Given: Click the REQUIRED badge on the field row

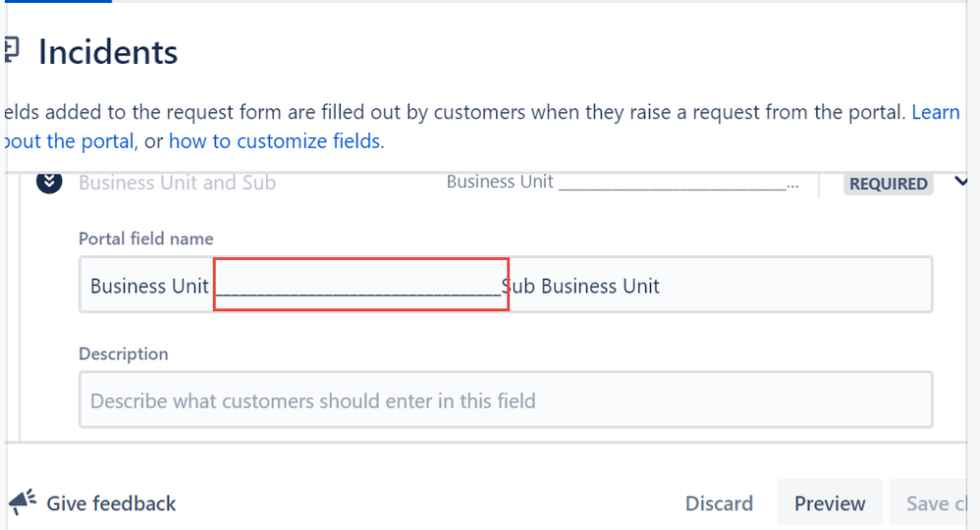Looking at the screenshot, I should [x=888, y=184].
